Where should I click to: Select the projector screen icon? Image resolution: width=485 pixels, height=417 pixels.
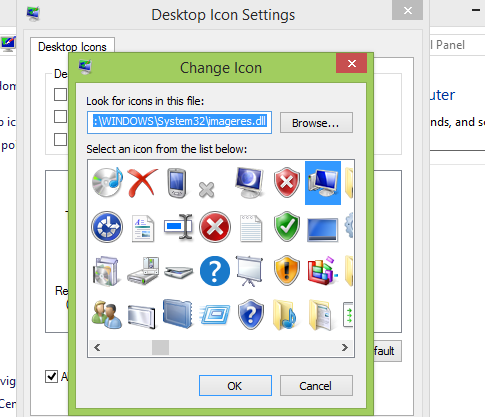249,271
